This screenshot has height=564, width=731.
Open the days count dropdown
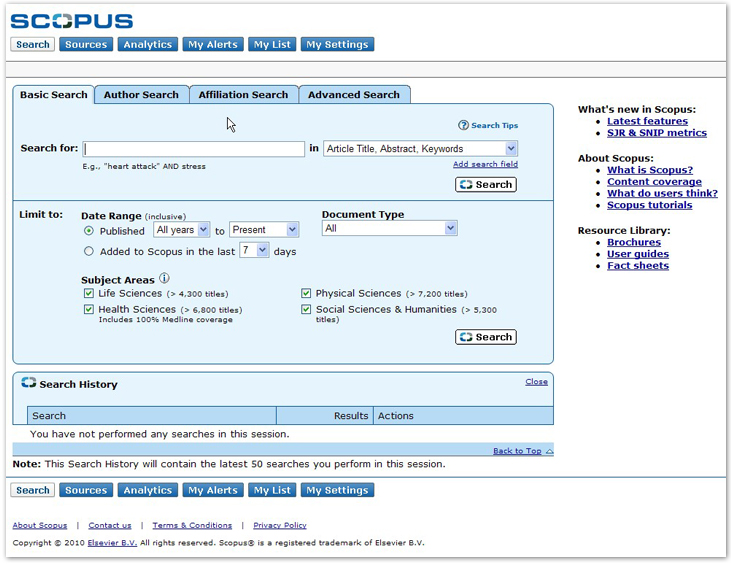pos(254,250)
